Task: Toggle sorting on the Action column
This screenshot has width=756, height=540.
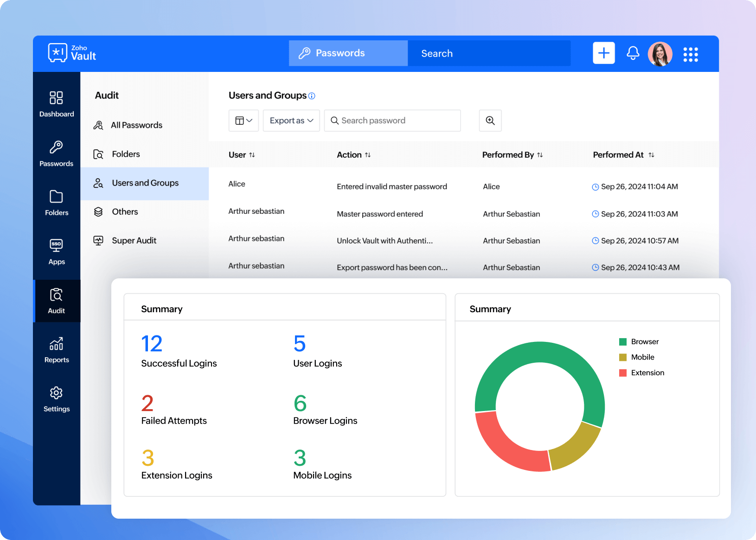Action: point(368,155)
